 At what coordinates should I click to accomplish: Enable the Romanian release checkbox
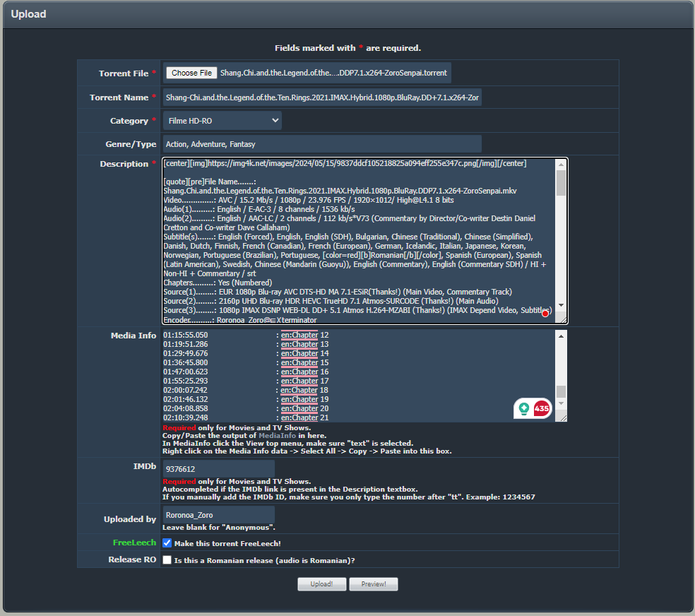[x=167, y=560]
